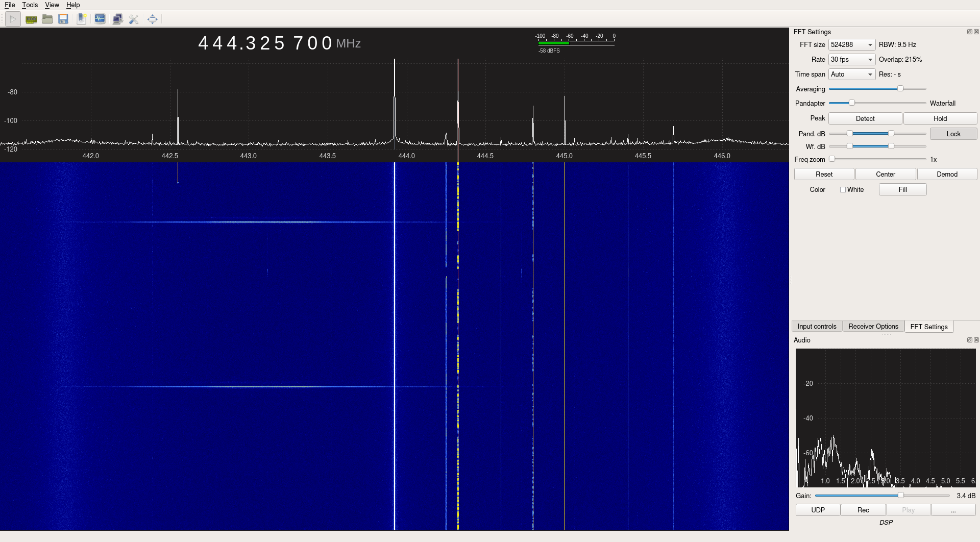The image size is (980, 542).
Task: Open remote control settings tools icon
Action: pyautogui.click(x=134, y=19)
